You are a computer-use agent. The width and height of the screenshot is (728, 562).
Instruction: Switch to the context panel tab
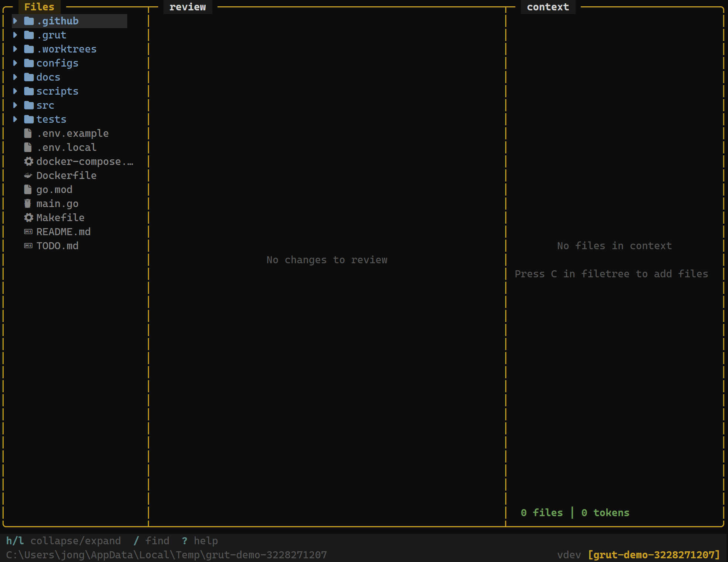tap(548, 7)
